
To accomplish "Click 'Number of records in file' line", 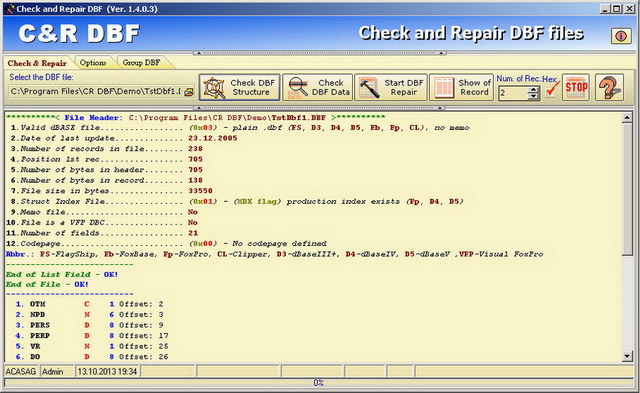I will (107, 149).
